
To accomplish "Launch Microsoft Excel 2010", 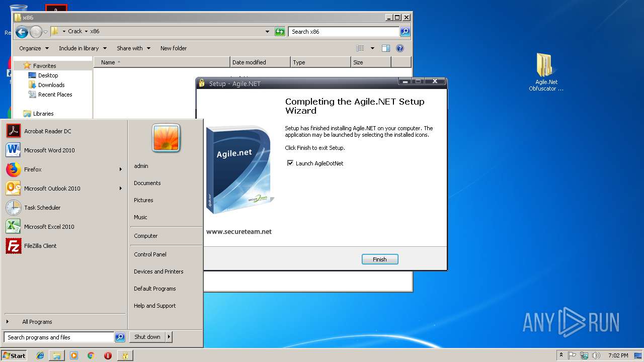I will click(64, 227).
